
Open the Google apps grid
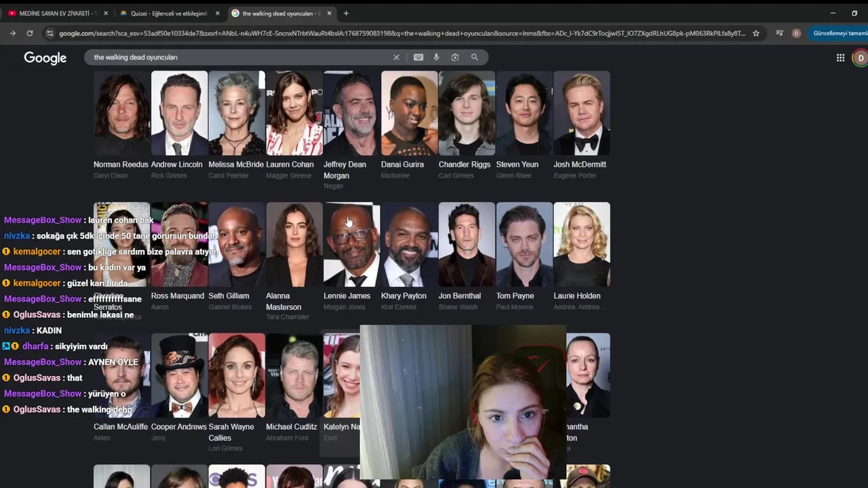840,58
